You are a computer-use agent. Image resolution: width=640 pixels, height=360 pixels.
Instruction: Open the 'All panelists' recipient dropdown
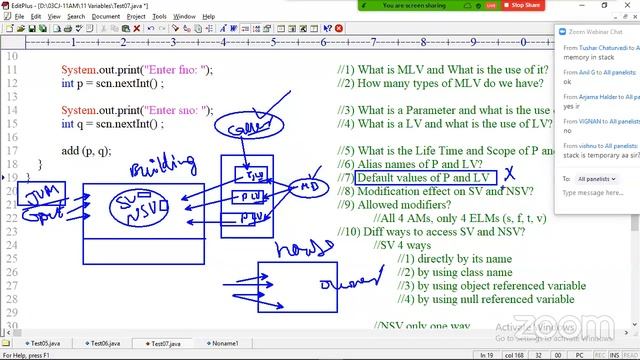(x=596, y=179)
